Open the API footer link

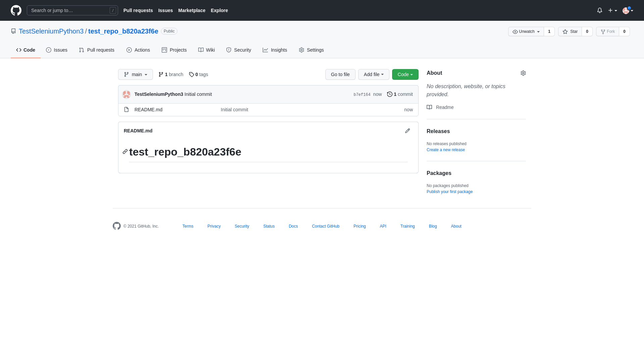[x=383, y=226]
